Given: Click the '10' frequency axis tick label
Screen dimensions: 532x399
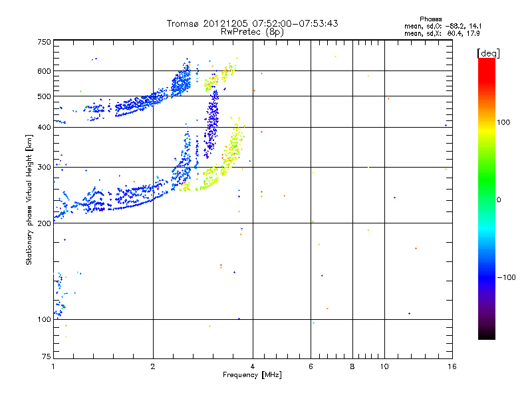Looking at the screenshot, I should tap(384, 366).
